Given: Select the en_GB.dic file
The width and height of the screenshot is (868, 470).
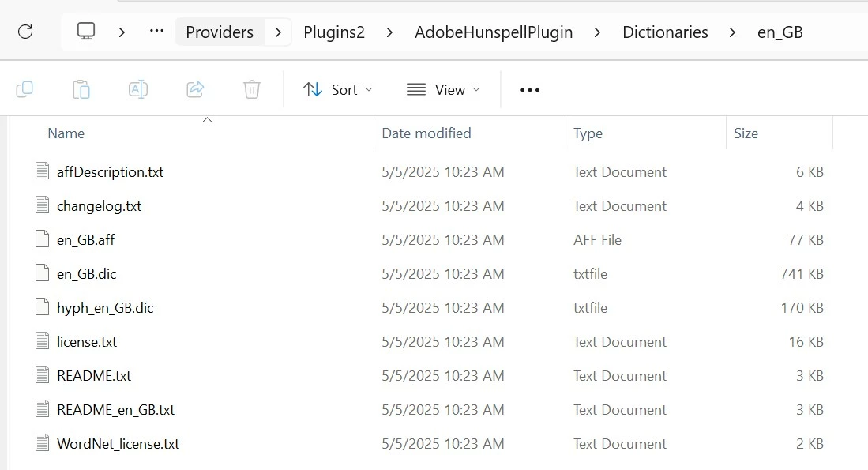Looking at the screenshot, I should point(86,273).
